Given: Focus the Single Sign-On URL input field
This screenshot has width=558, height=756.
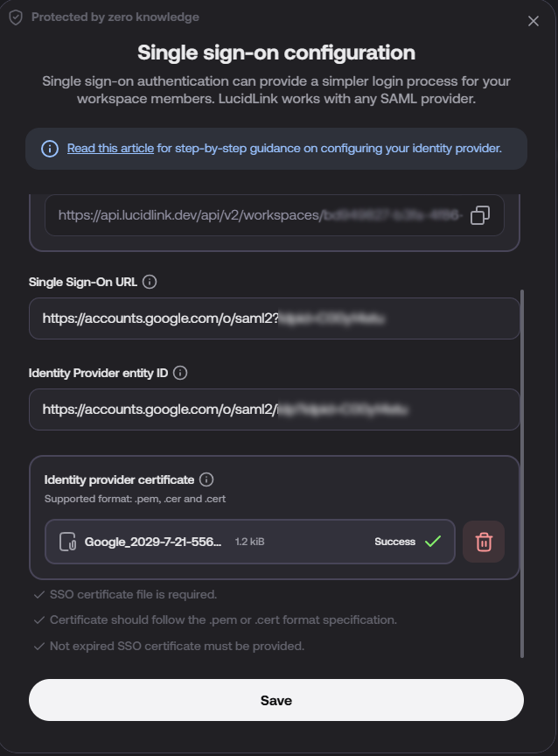Looking at the screenshot, I should click(x=274, y=318).
